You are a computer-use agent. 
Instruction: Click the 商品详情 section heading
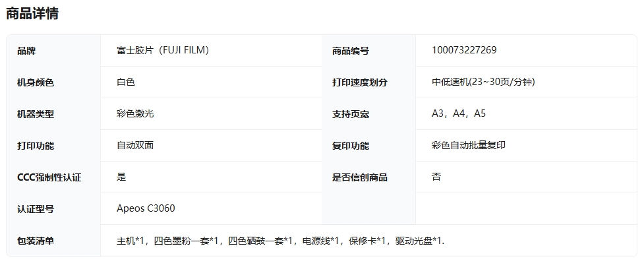click(x=32, y=13)
